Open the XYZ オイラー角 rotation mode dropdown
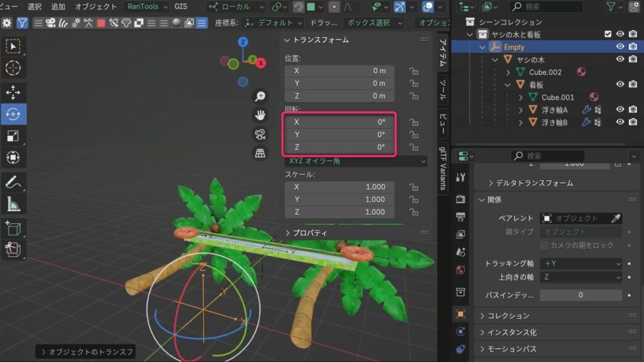The width and height of the screenshot is (644, 362). tap(356, 162)
